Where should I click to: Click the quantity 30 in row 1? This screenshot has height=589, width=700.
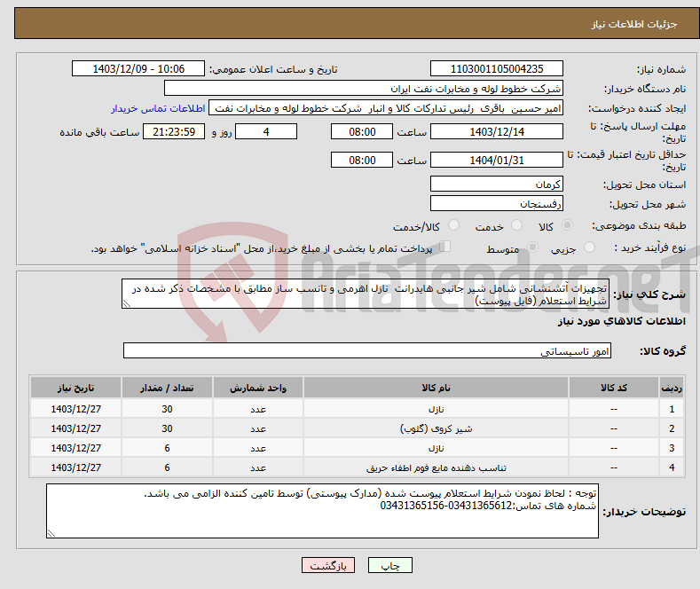tap(167, 409)
